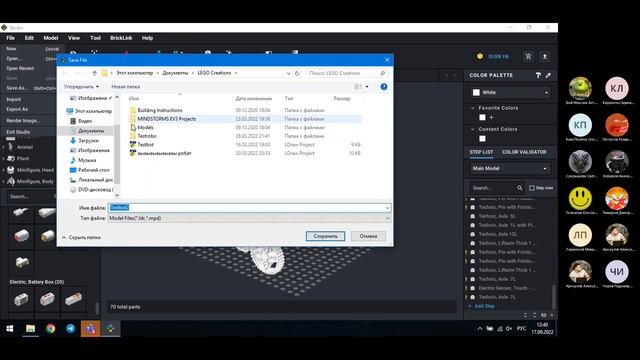This screenshot has width=640, height=360.
Task: Open the Edit menu
Action: pos(29,38)
